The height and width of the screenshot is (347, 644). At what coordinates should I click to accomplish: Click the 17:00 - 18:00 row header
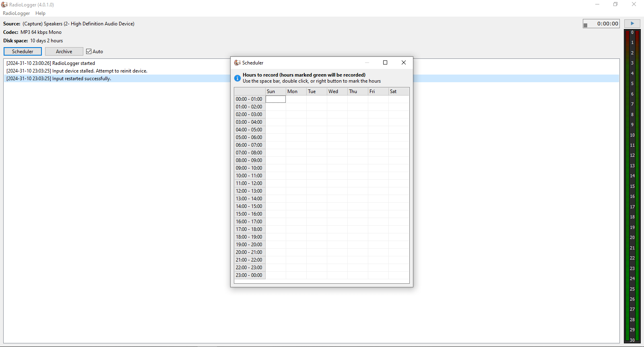pyautogui.click(x=250, y=229)
